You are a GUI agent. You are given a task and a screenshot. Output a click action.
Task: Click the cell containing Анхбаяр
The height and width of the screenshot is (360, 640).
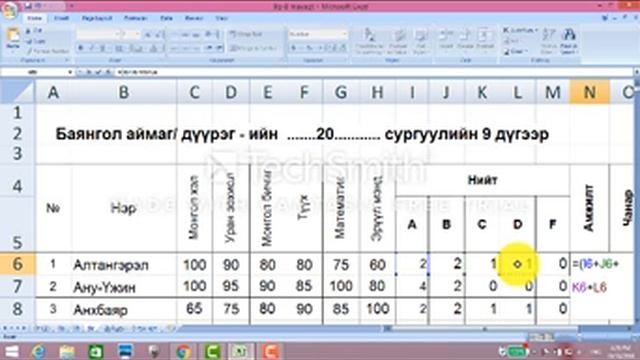click(124, 309)
